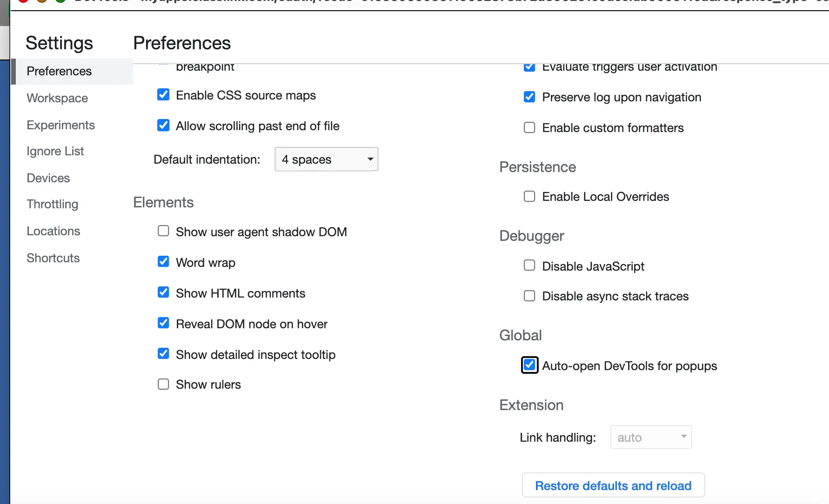Viewport: 829px width, 504px height.
Task: Enable the Show rulers checkbox
Action: (x=163, y=385)
